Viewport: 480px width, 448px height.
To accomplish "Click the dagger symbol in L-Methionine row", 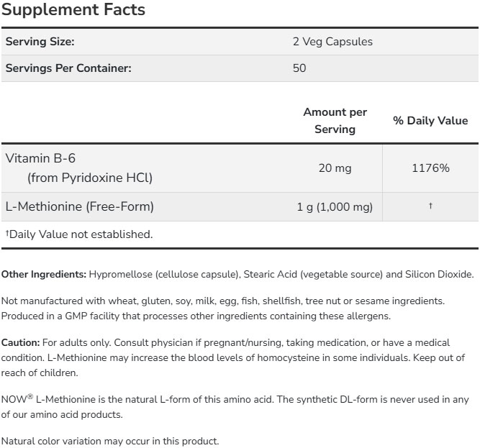I will [x=430, y=206].
